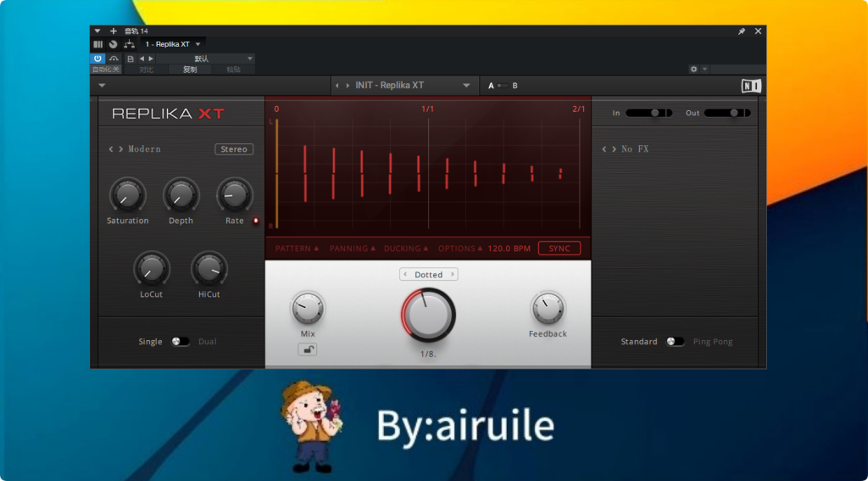Click the bypass curve icon beside power
The height and width of the screenshot is (481, 868).
(x=114, y=59)
